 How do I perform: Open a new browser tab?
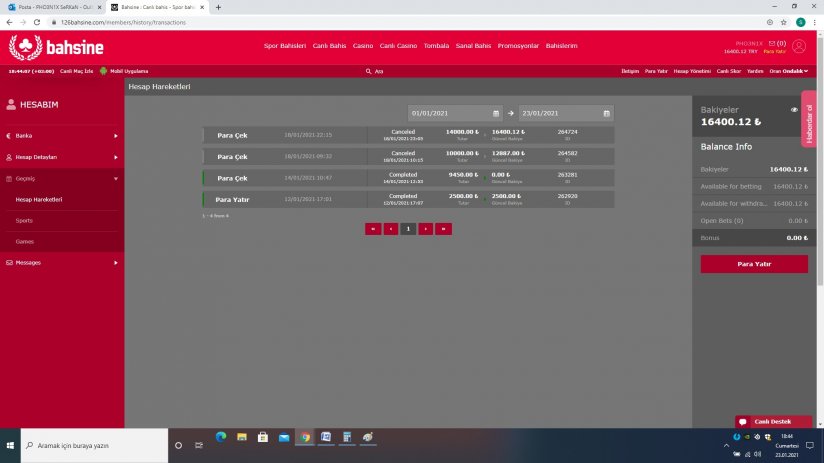pyautogui.click(x=218, y=7)
